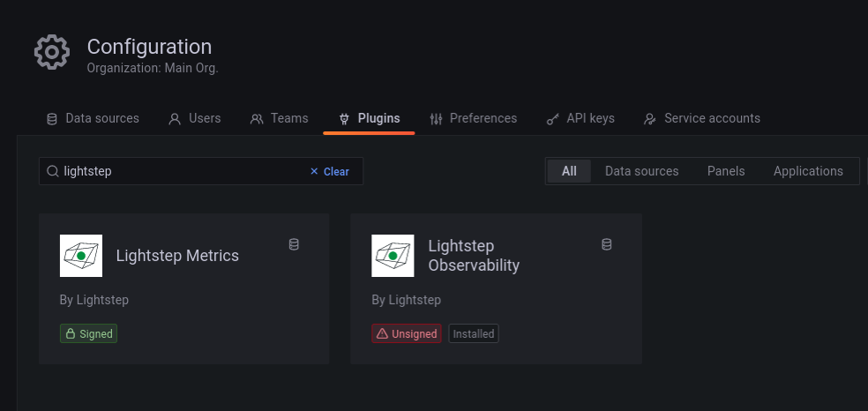Click the icon in Service accounts tab
The width and height of the screenshot is (868, 411).
click(650, 119)
